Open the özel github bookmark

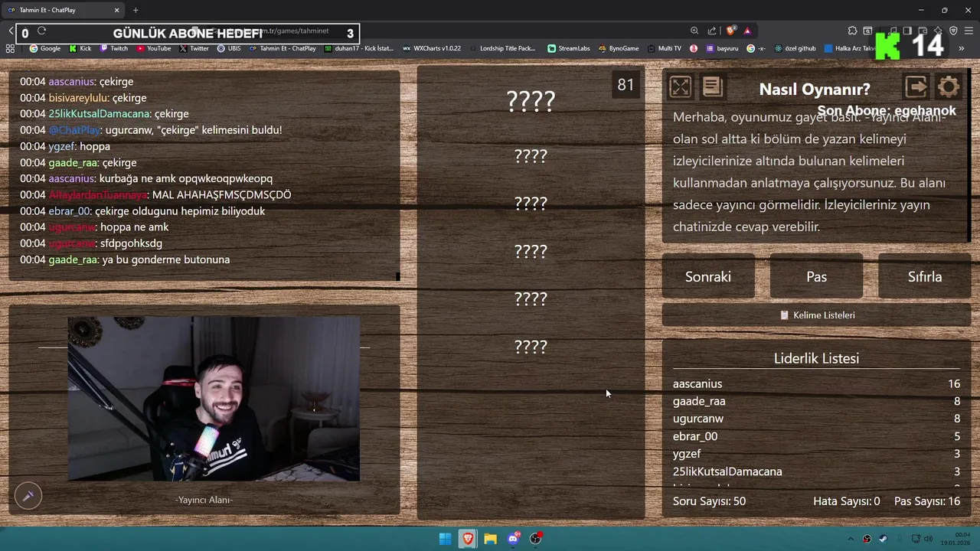795,48
